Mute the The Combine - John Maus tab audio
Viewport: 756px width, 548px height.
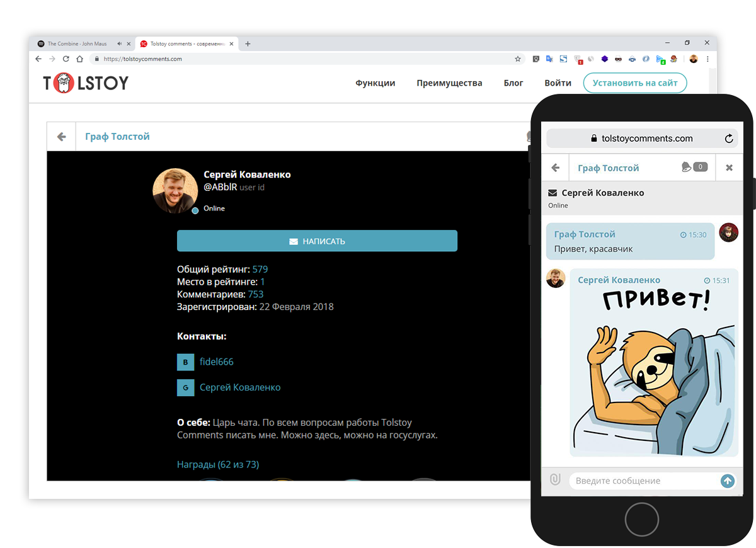(120, 43)
